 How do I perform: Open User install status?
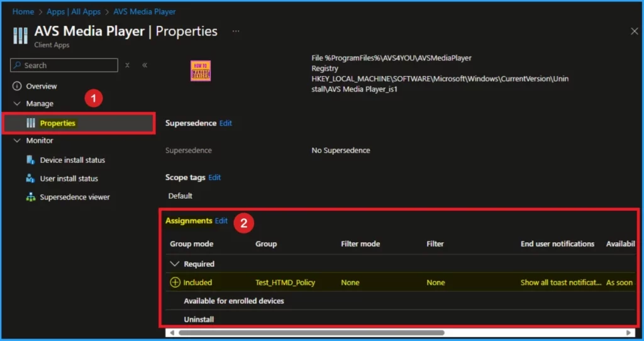point(69,178)
